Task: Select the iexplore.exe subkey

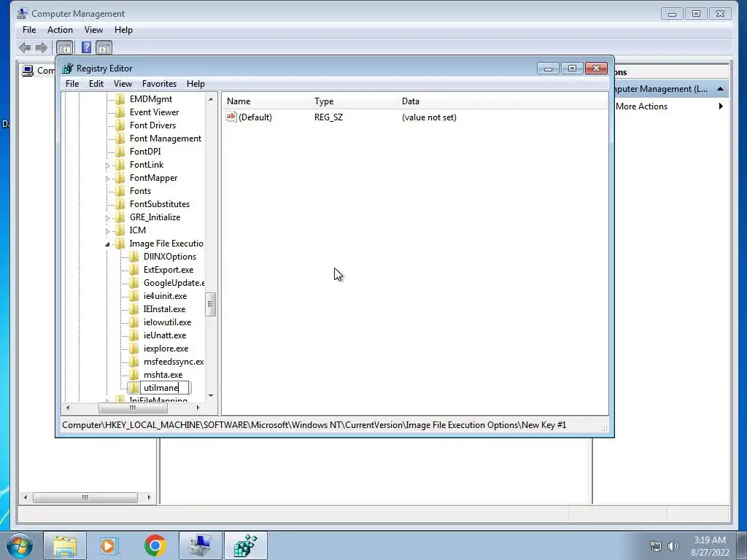Action: (166, 349)
